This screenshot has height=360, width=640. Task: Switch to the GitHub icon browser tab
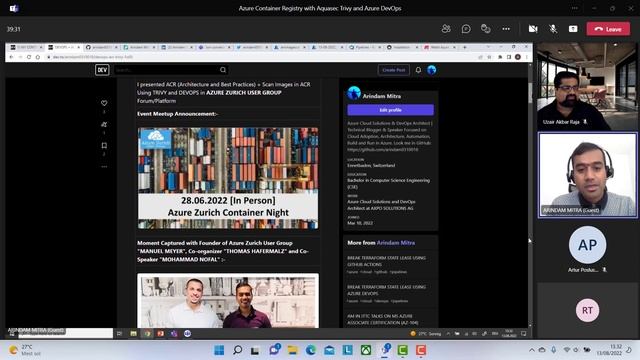[101, 47]
